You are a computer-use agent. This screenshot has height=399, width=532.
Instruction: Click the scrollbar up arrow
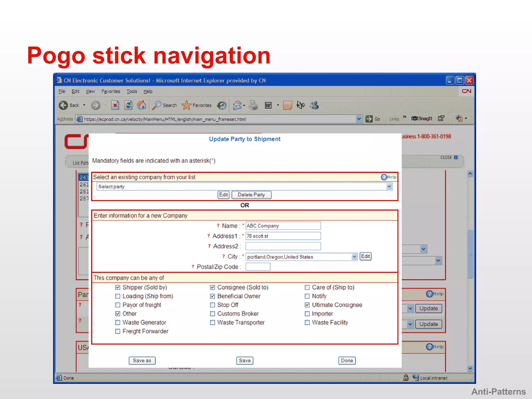tap(470, 174)
